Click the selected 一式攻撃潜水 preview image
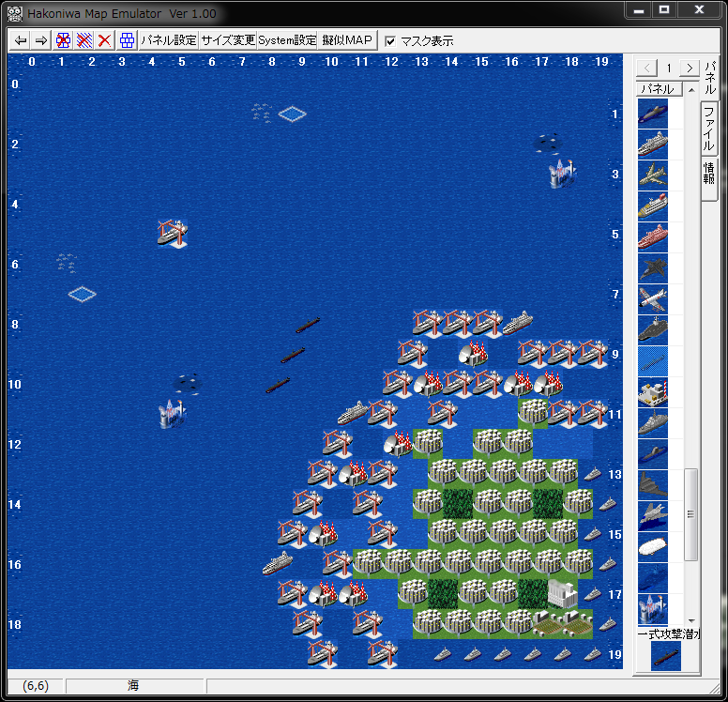728x702 pixels. 666,655
